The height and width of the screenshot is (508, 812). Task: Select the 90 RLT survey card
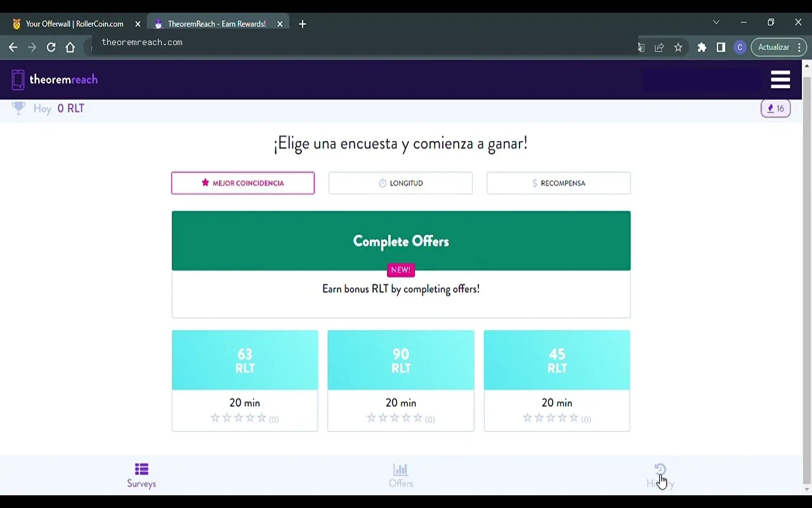(401, 380)
